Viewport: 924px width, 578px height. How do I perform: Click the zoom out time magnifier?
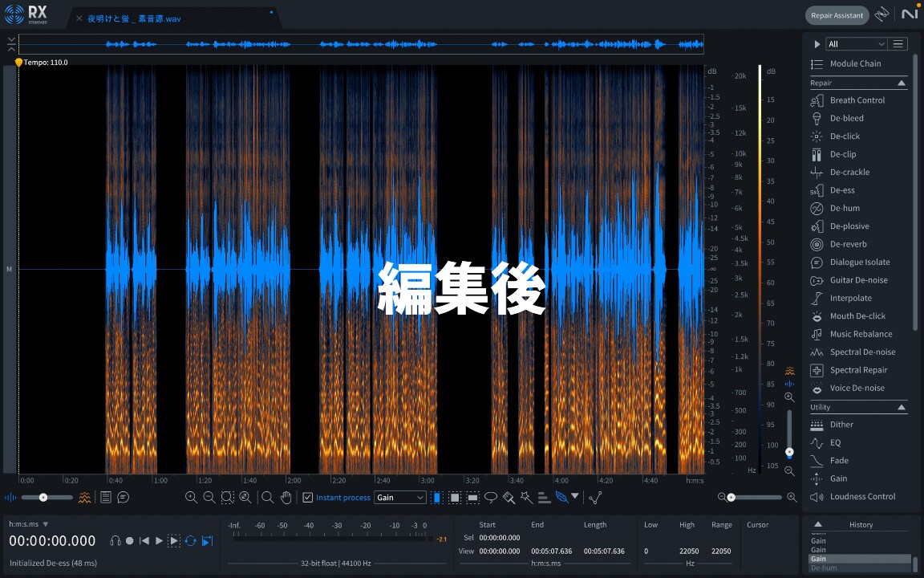209,498
